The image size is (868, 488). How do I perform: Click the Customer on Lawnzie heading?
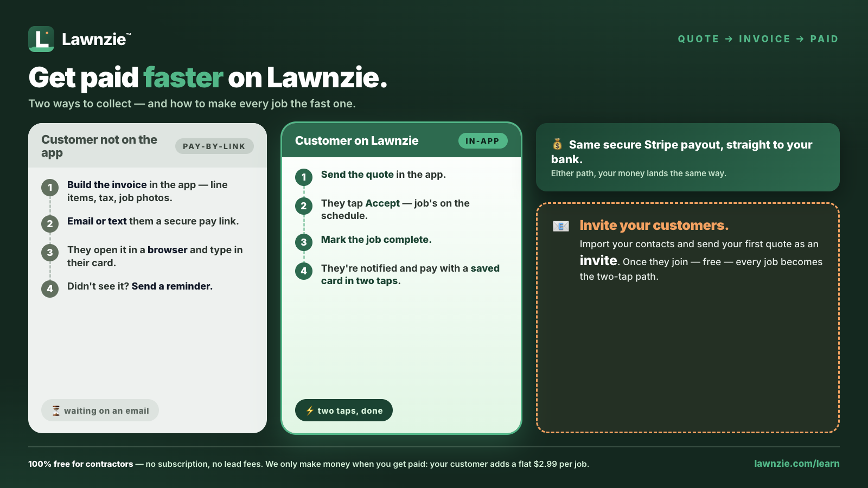[x=357, y=141]
